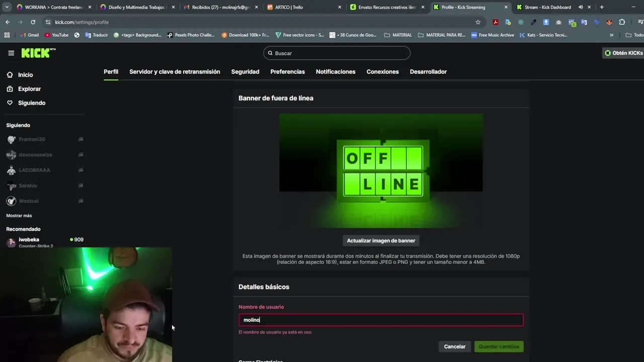Click the KICK logo

pos(38,53)
